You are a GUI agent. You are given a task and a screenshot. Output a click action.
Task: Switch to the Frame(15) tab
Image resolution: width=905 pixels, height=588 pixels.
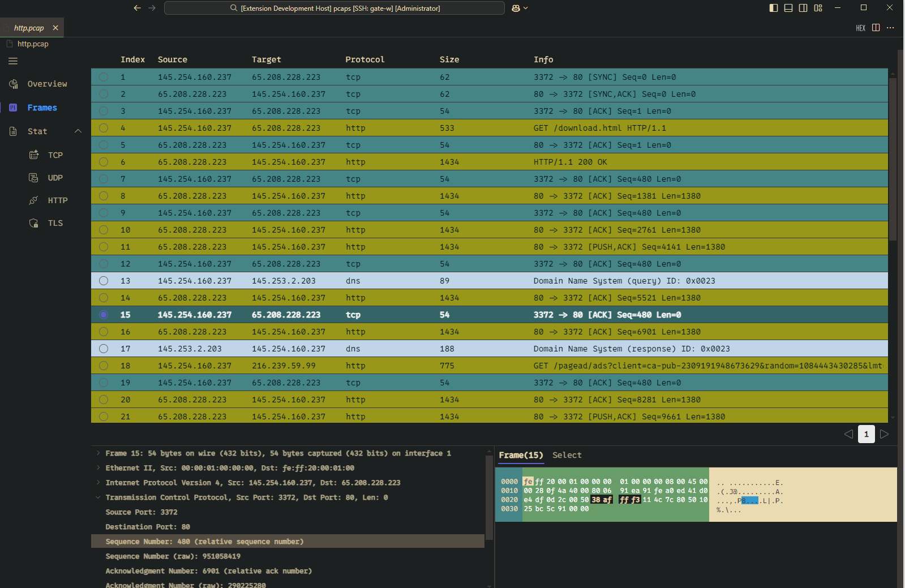pyautogui.click(x=521, y=455)
